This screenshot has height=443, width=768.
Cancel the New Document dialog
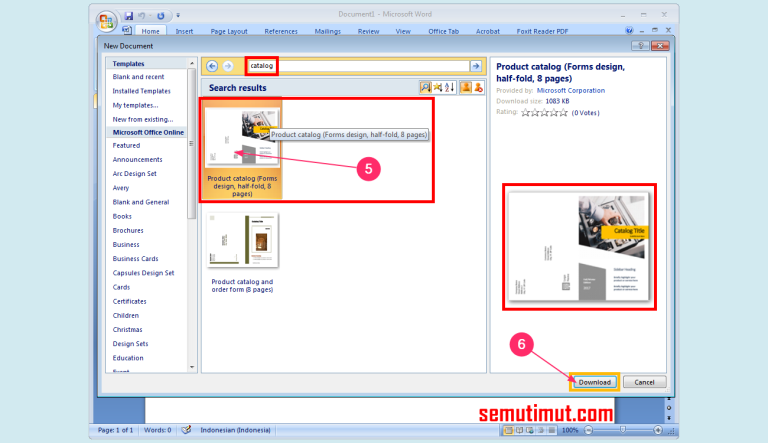pyautogui.click(x=644, y=382)
